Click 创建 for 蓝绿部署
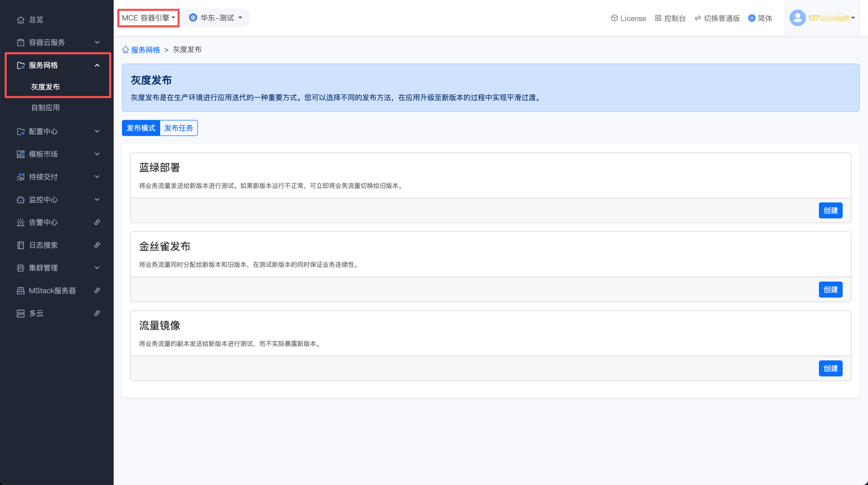 [830, 210]
